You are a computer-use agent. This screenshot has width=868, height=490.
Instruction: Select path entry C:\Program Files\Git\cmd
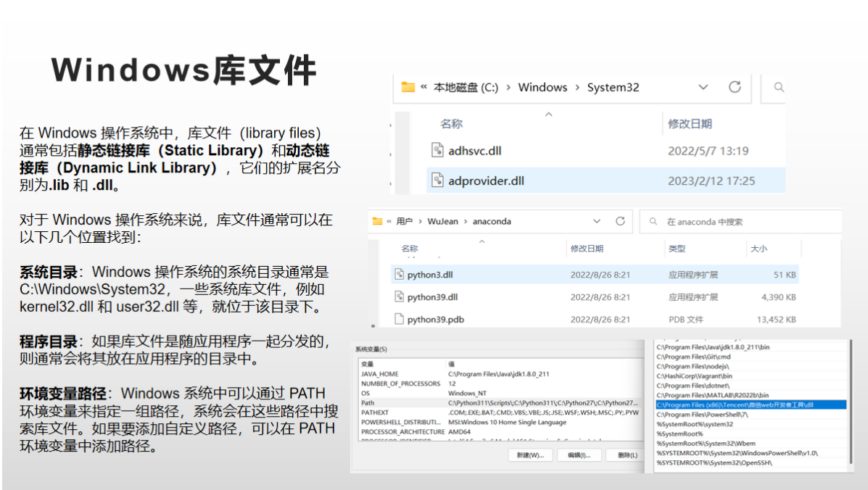pos(751,357)
